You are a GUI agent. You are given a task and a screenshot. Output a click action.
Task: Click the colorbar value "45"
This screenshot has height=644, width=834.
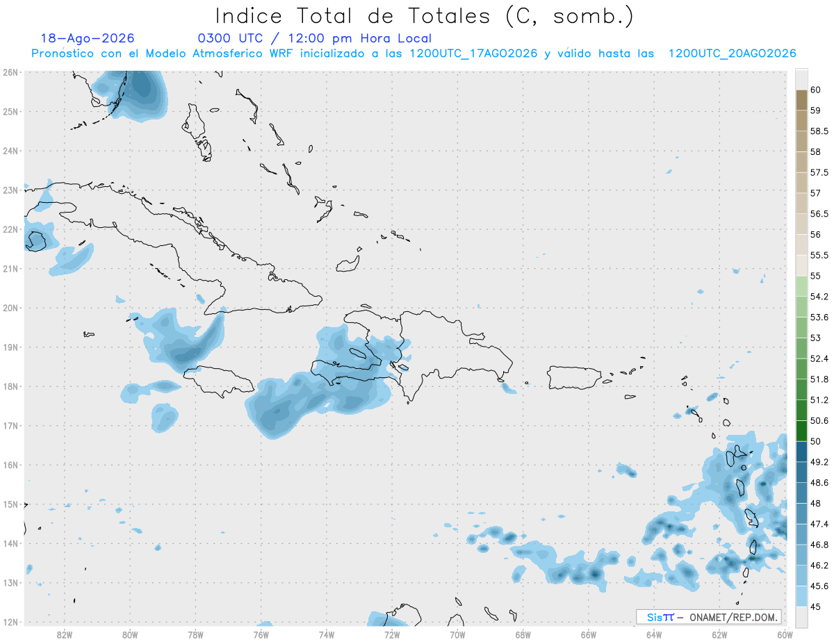[x=815, y=606]
